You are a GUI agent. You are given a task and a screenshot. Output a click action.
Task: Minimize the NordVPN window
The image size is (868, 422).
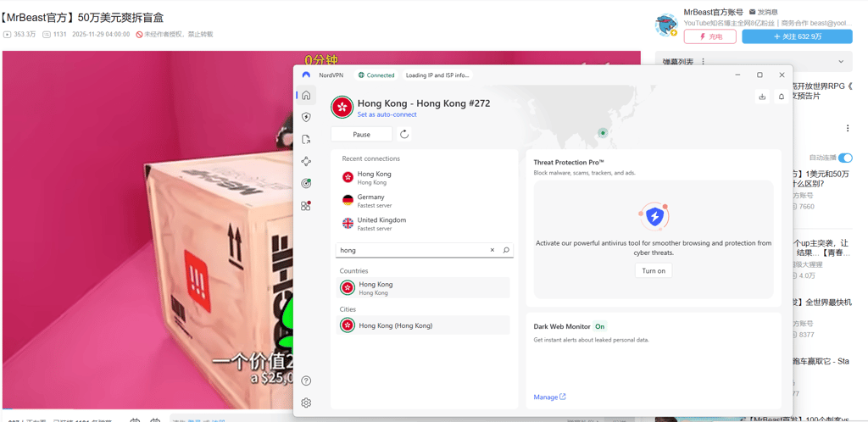(x=738, y=75)
